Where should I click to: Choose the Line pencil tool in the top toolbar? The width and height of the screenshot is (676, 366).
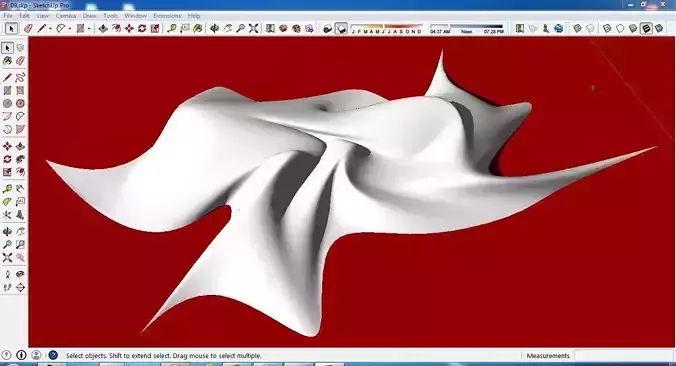[x=41, y=28]
